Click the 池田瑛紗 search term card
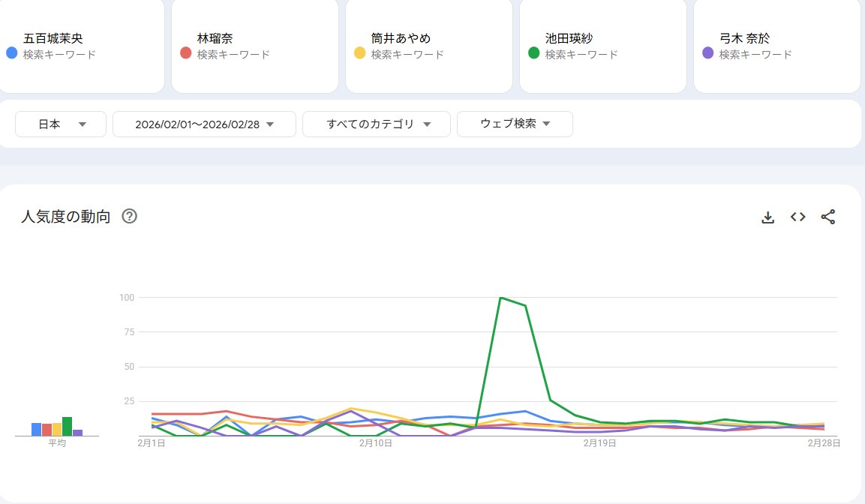 (x=603, y=46)
